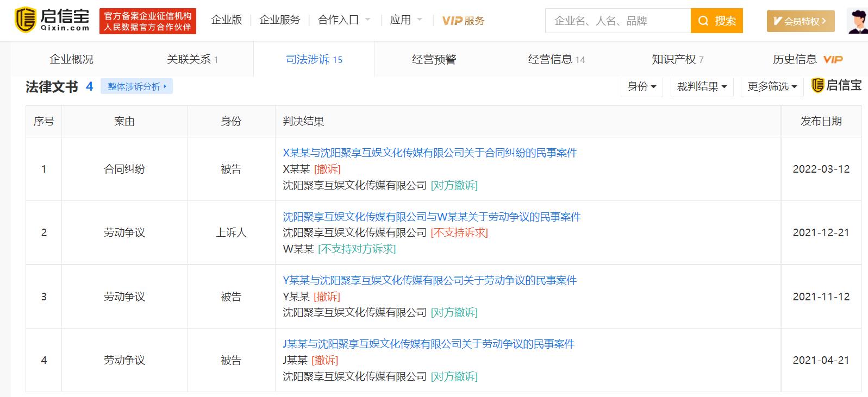Viewport: 868px width, 397px height.
Task: Open the 裁判结果 filter dropdown
Action: (x=702, y=86)
